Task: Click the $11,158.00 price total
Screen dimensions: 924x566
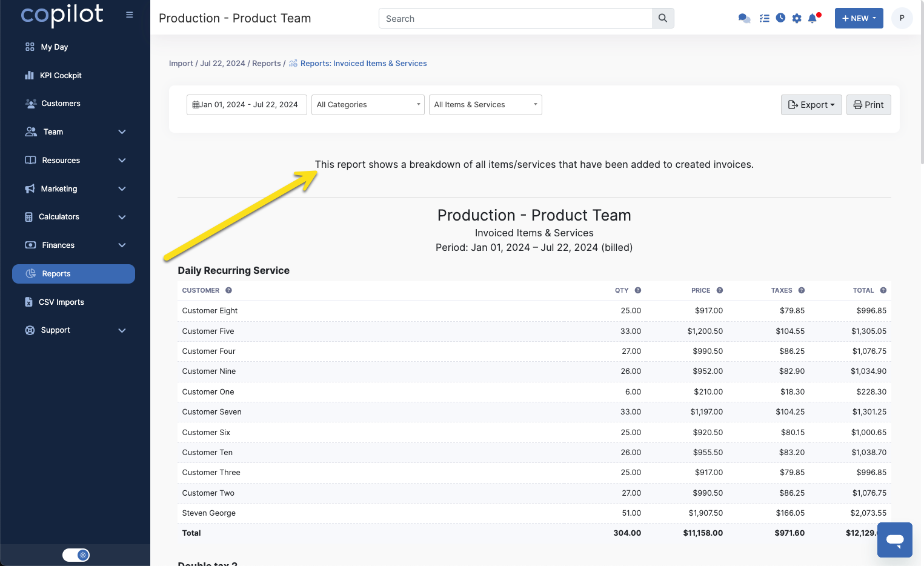Action: [x=703, y=533]
